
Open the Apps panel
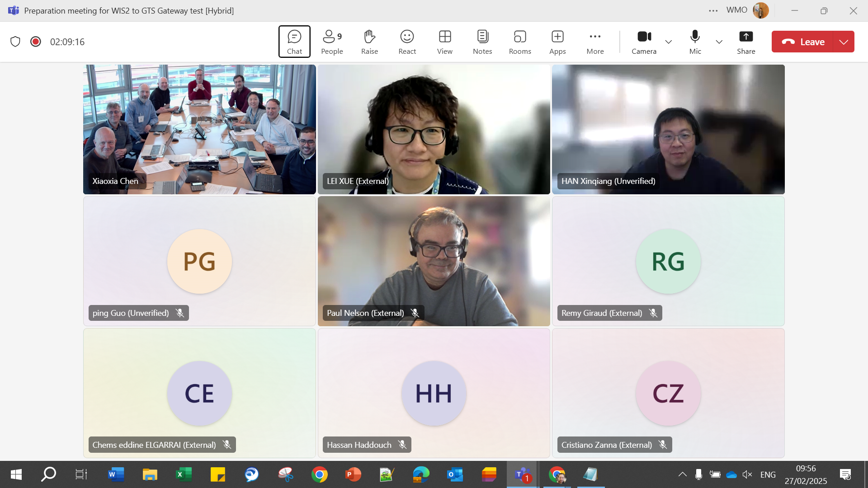click(557, 42)
